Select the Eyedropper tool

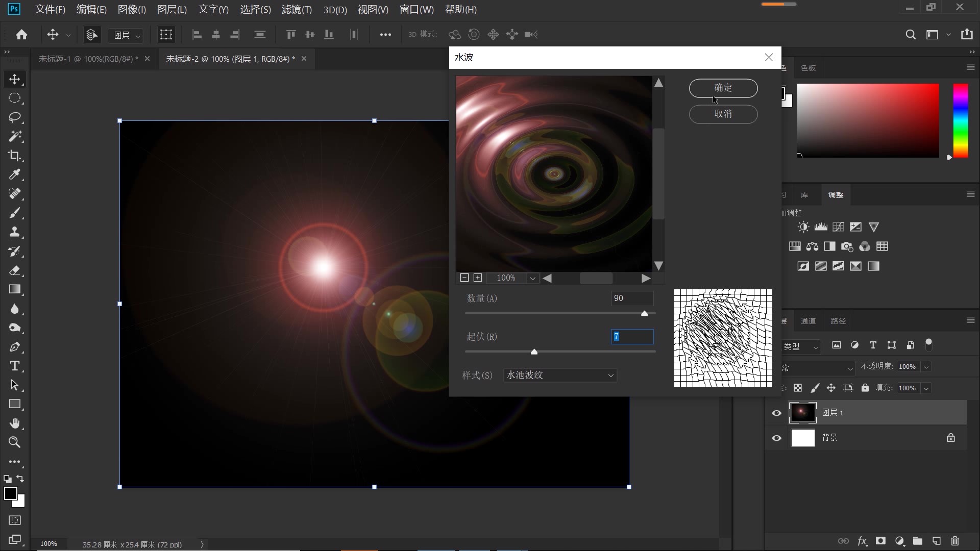[x=14, y=174]
